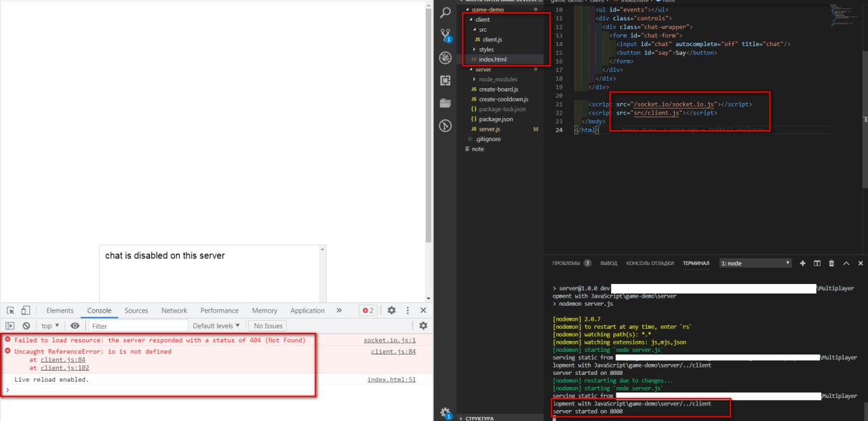Show the console sidebar icon
This screenshot has width=868, height=421.
tap(10, 326)
